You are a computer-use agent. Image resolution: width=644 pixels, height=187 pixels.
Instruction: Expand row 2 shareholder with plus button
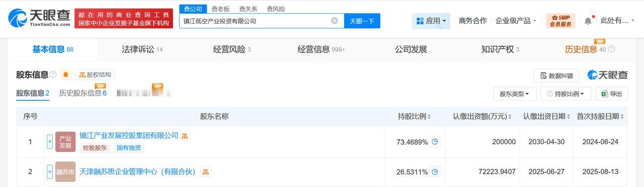pyautogui.click(x=50, y=172)
